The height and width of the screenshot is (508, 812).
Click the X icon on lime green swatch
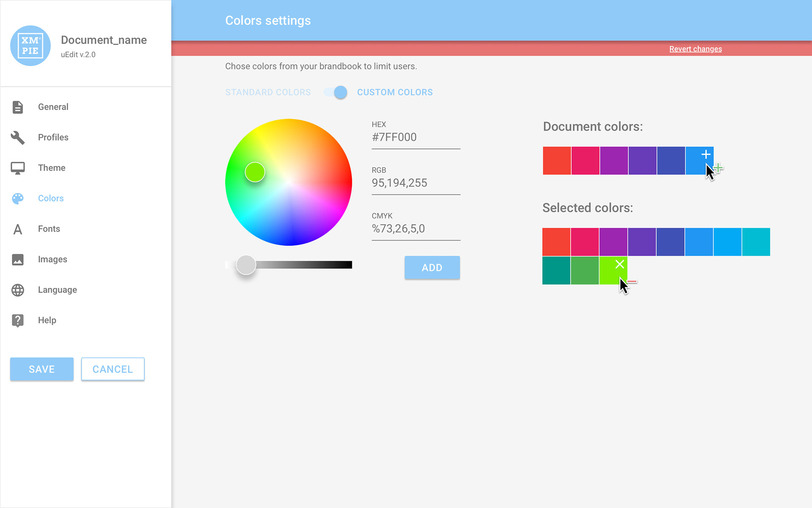pos(620,265)
